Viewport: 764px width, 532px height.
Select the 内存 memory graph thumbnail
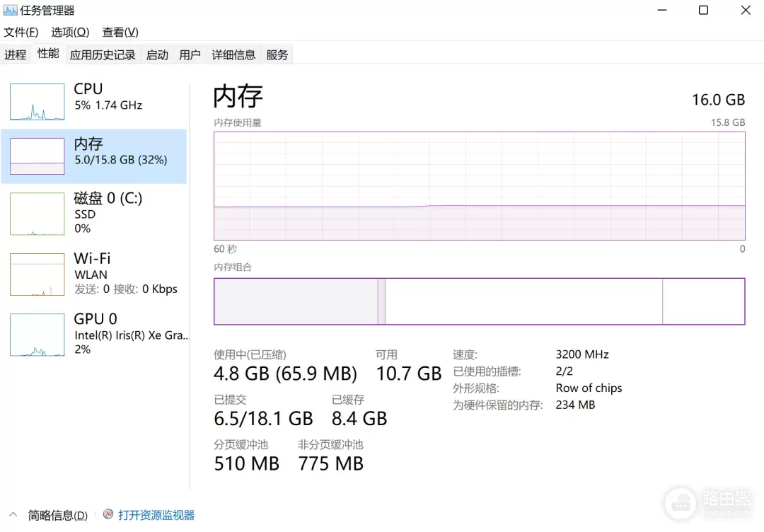(x=37, y=156)
